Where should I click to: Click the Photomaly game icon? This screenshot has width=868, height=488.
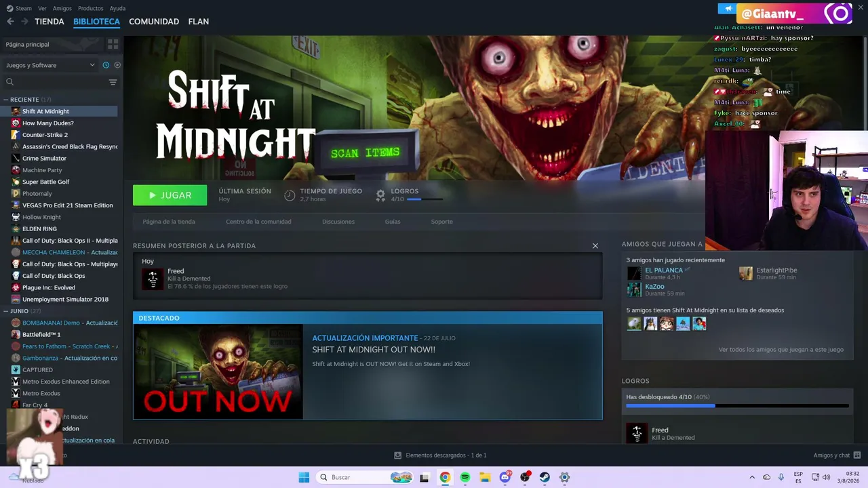(x=16, y=194)
